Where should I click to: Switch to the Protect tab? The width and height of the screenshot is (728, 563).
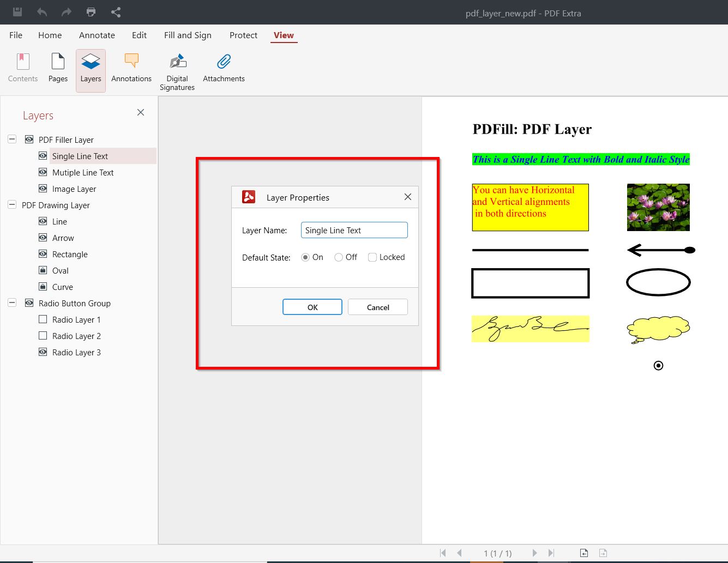click(x=243, y=35)
